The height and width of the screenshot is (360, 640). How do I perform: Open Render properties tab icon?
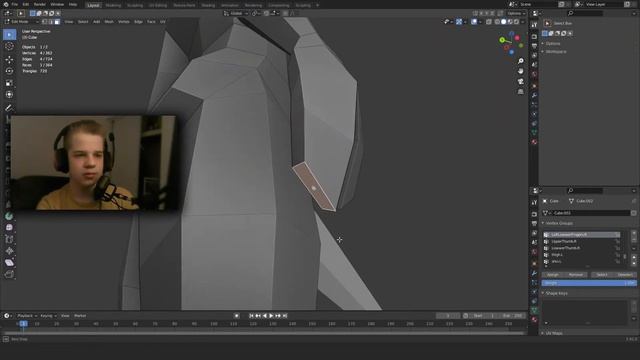click(x=534, y=214)
